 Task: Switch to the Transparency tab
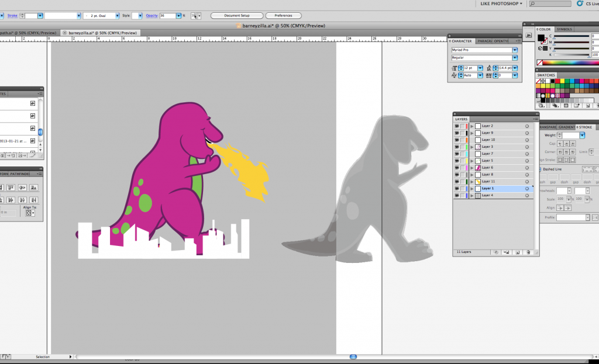pos(548,127)
